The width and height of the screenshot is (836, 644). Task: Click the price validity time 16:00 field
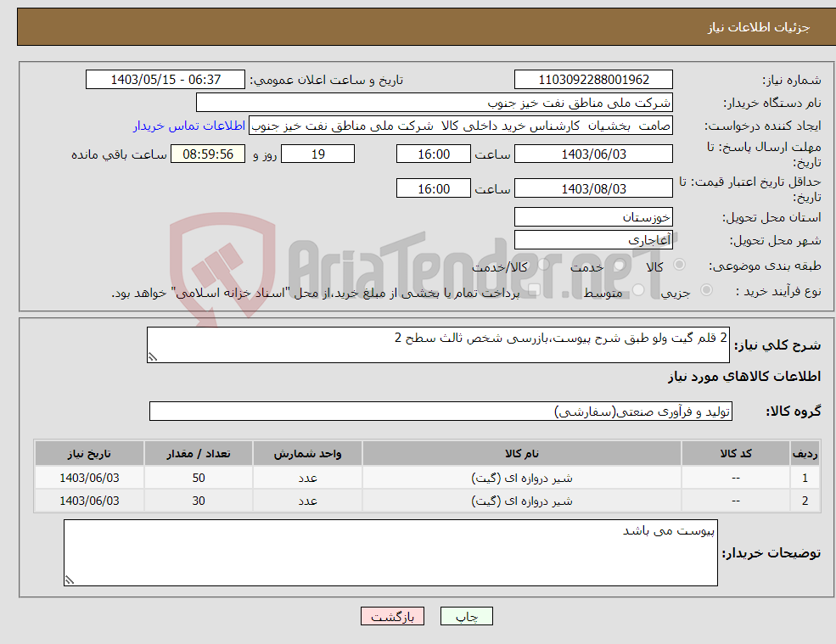pos(434,188)
